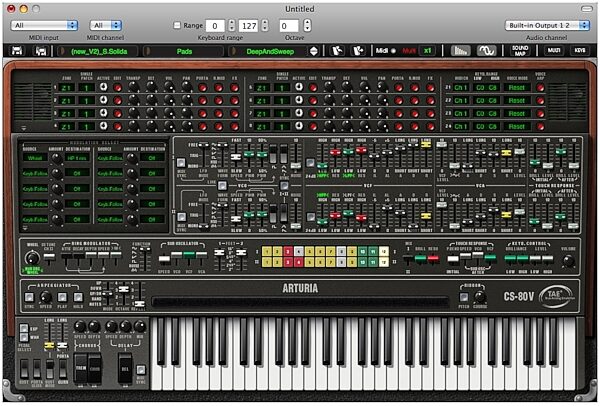Open the Audio channel Built-in Output dropdown
The width and height of the screenshot is (600, 406).
pyautogui.click(x=547, y=25)
